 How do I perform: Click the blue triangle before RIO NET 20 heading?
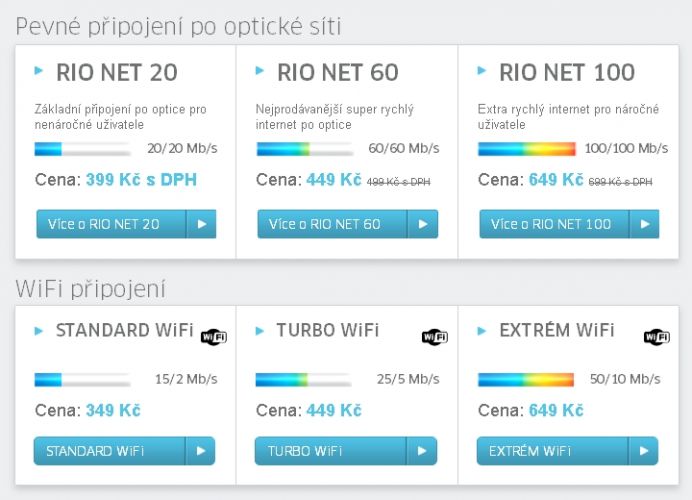(39, 70)
